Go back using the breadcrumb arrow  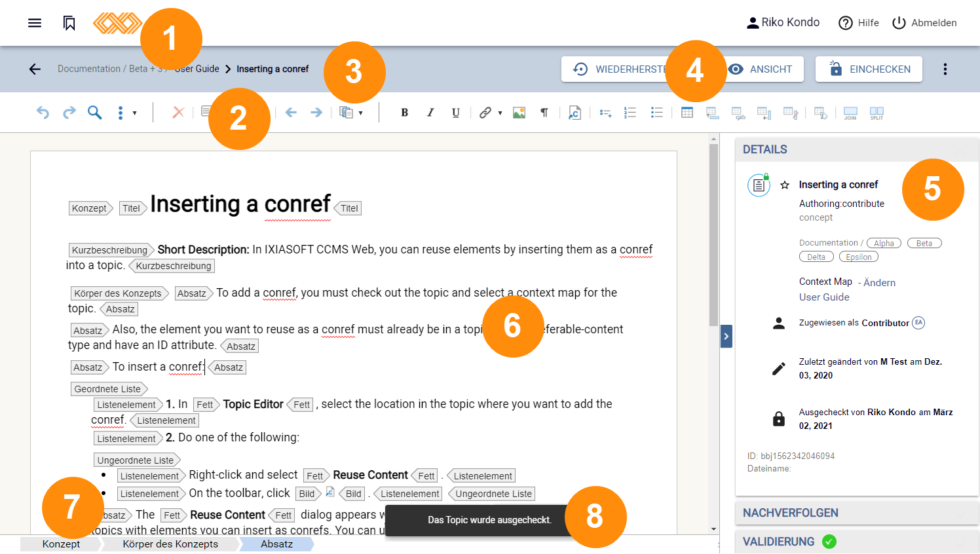point(35,69)
